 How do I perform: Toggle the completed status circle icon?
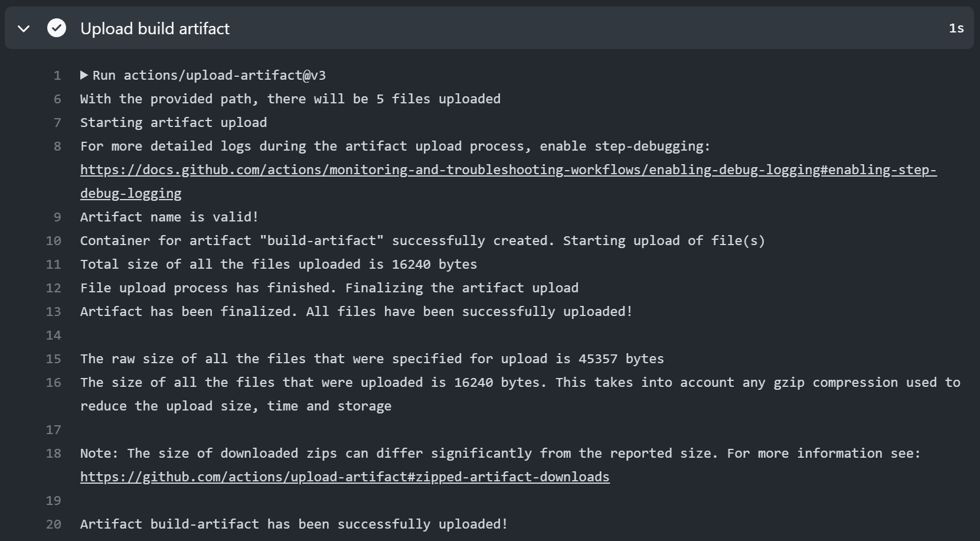pos(57,28)
